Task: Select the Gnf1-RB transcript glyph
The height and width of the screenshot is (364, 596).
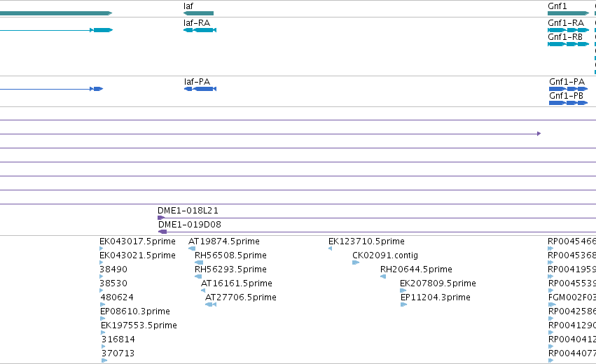Action: 568,44
